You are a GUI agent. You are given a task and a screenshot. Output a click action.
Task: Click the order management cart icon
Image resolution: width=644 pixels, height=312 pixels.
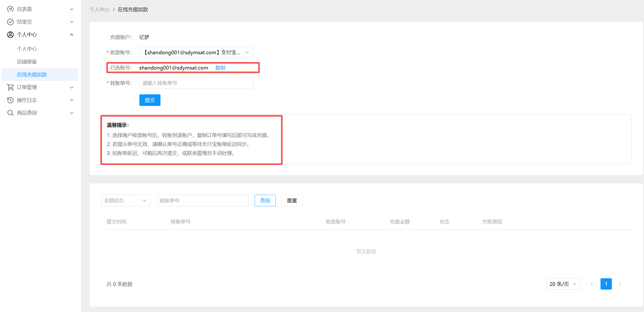coord(10,87)
